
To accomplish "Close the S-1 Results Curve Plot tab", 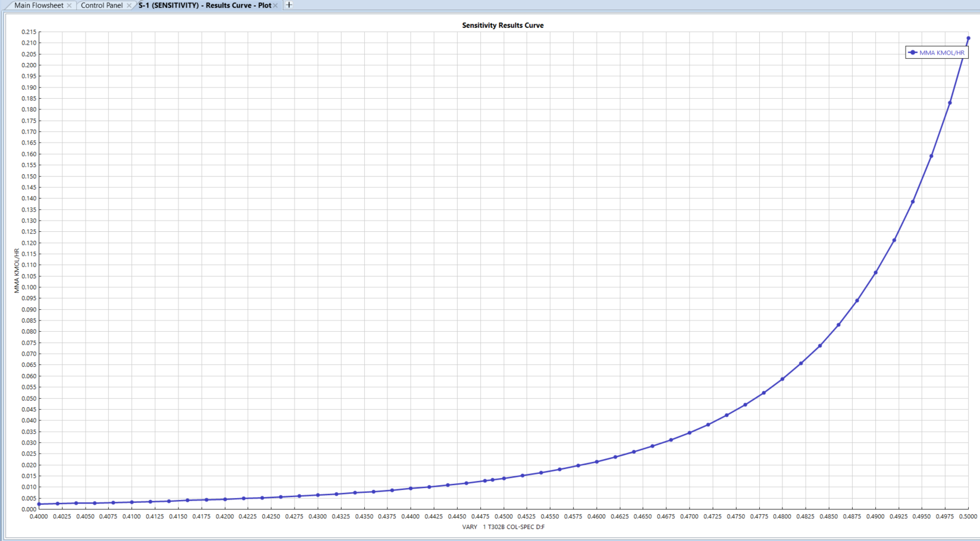I will tap(275, 5).
